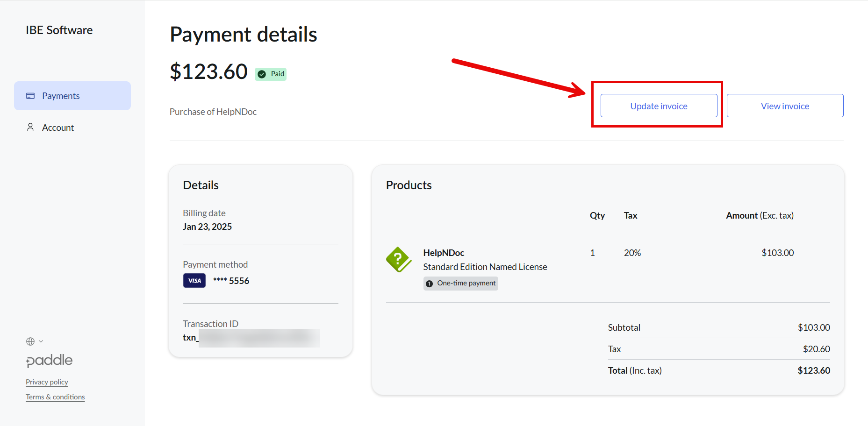The width and height of the screenshot is (868, 426).
Task: Click the Billing date label
Action: point(204,213)
